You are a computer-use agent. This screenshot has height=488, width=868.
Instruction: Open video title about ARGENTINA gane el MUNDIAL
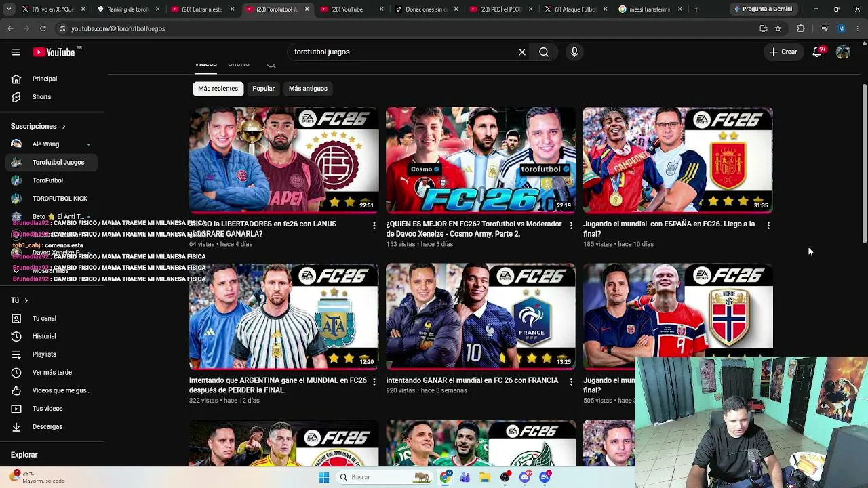coord(278,385)
